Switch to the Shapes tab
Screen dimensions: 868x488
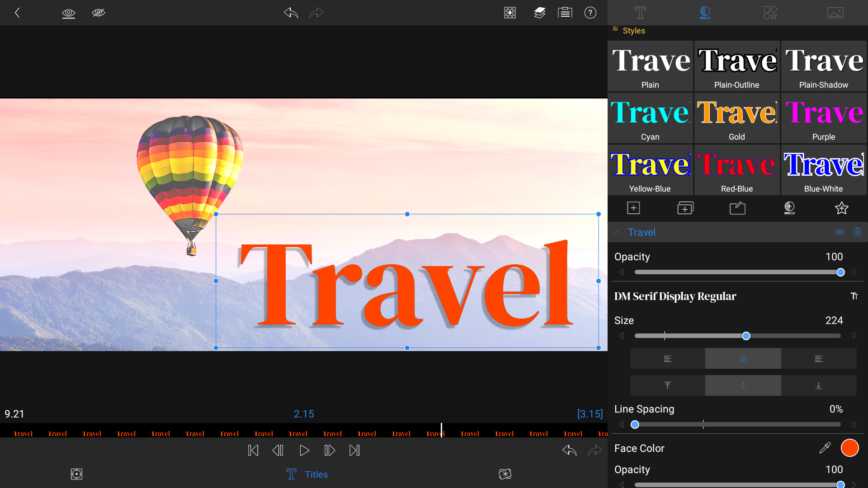pyautogui.click(x=770, y=13)
